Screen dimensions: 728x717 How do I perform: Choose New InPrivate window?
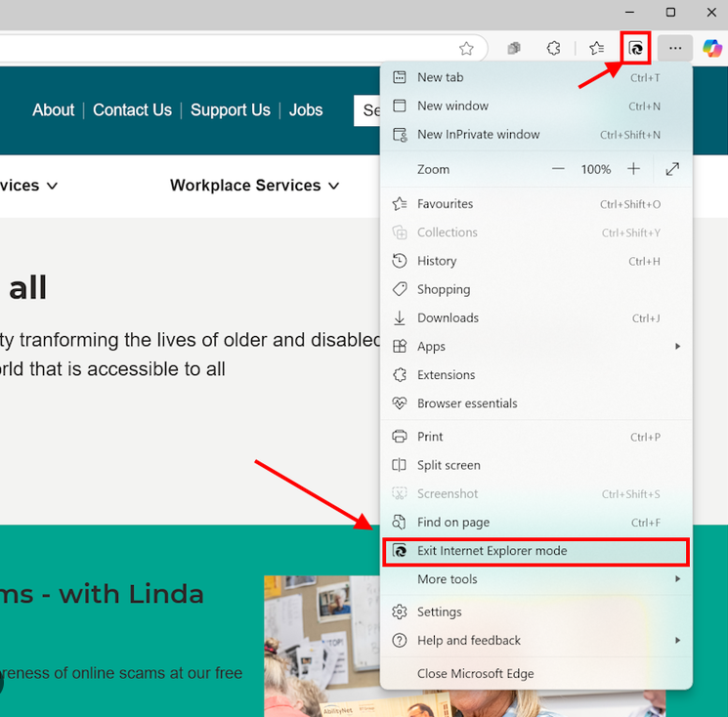tap(535, 135)
